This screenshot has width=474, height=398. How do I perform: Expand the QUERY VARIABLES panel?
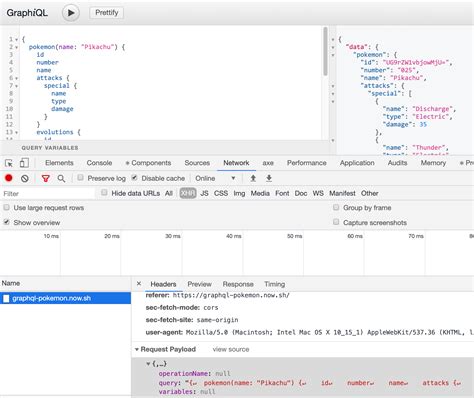point(50,148)
